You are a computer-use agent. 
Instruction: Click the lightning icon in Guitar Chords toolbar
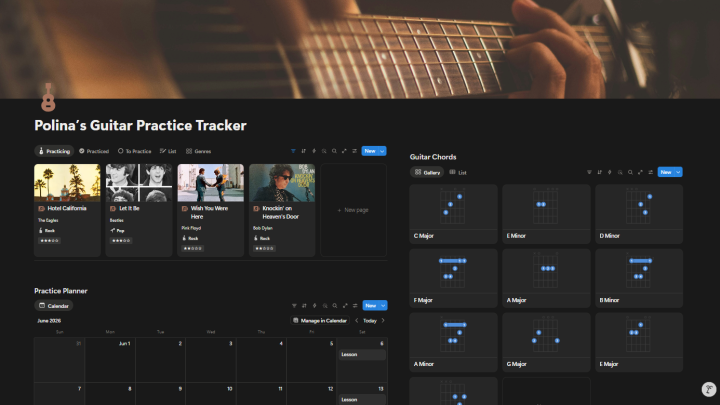[610, 172]
